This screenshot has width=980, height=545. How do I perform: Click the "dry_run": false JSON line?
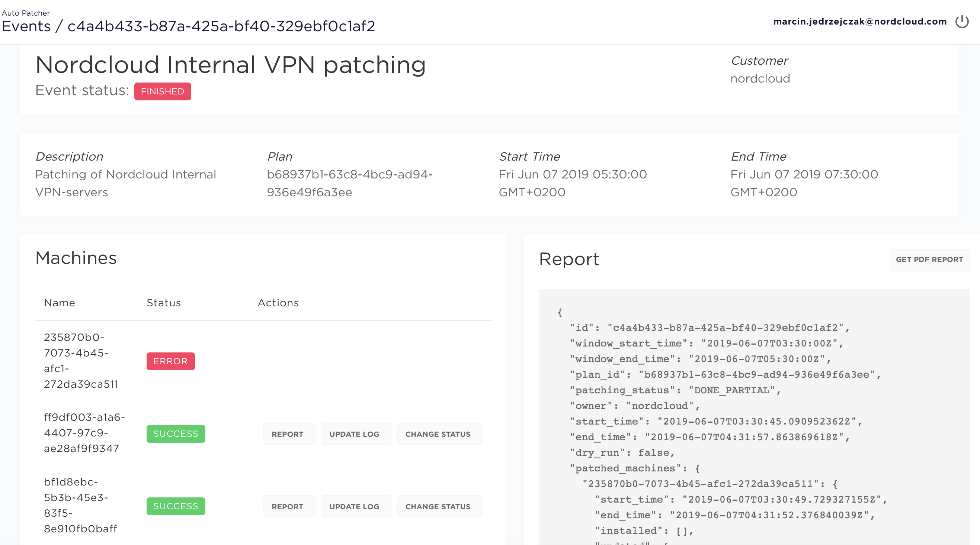tap(622, 453)
